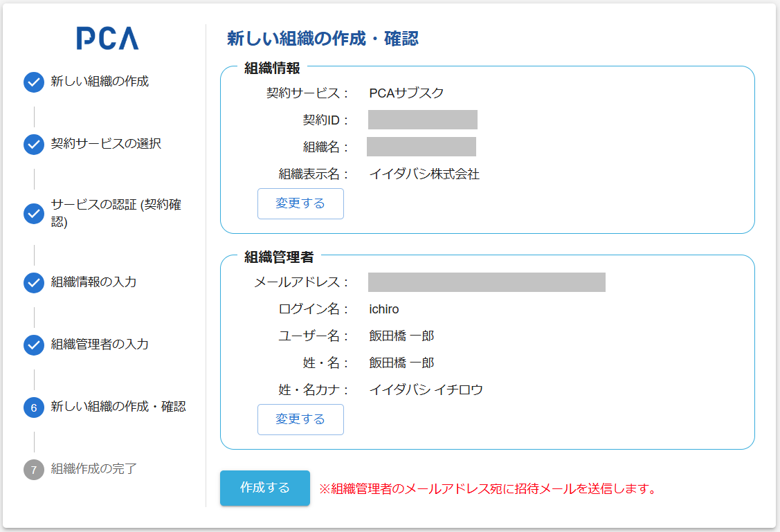The image size is (780, 532).
Task: Click the 作成する button
Action: pyautogui.click(x=265, y=488)
